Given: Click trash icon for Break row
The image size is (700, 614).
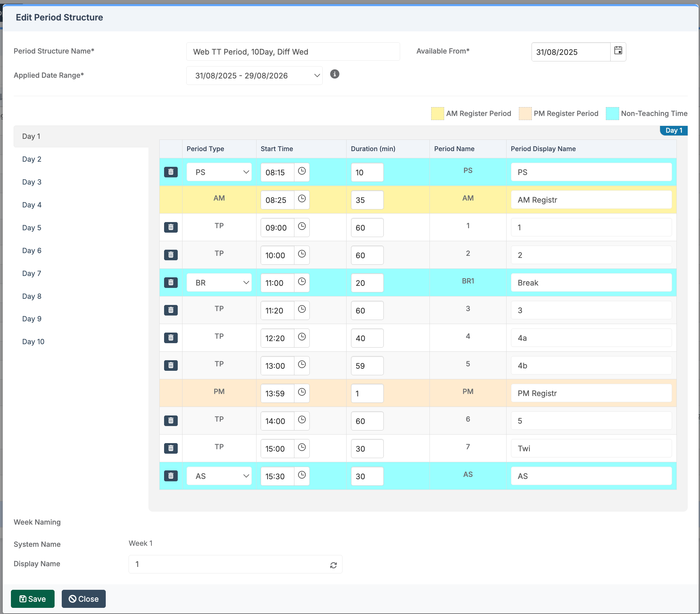Looking at the screenshot, I should 171,282.
